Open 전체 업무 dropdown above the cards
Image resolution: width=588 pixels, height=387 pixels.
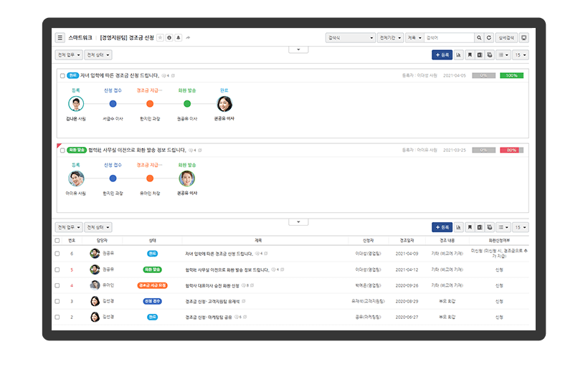tap(69, 54)
